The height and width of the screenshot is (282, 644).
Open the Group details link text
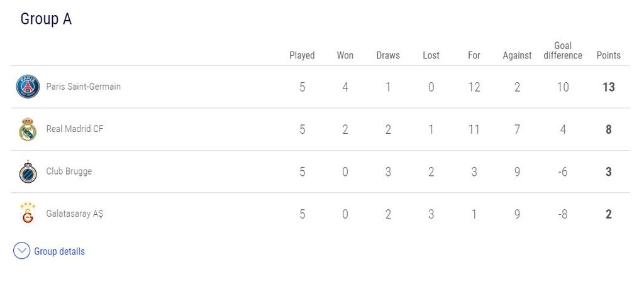(59, 251)
